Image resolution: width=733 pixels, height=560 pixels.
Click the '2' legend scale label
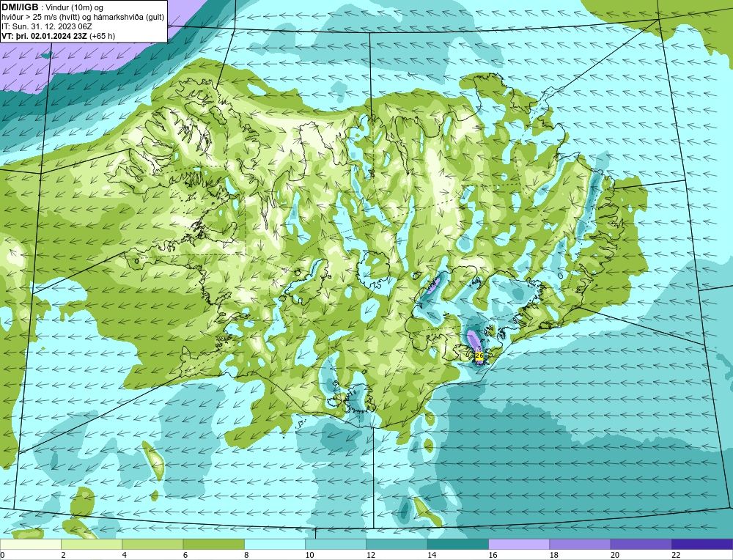63,555
